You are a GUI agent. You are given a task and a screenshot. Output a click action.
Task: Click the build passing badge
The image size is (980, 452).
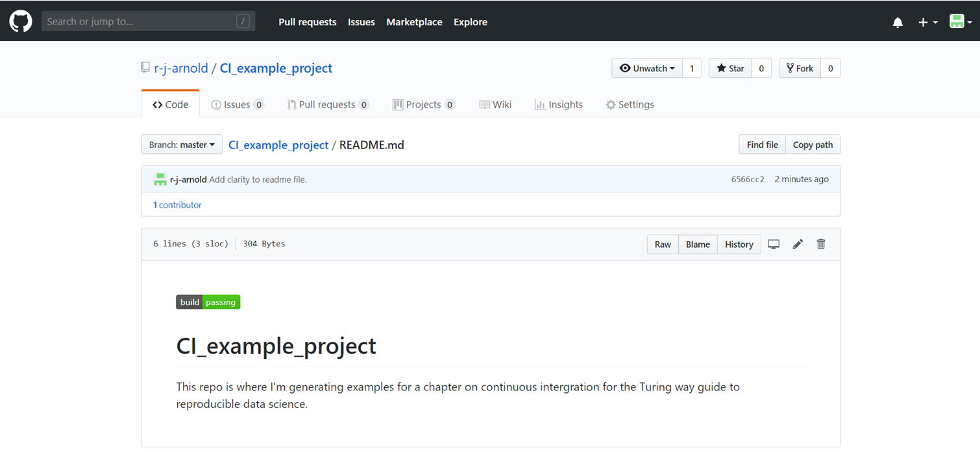[208, 302]
